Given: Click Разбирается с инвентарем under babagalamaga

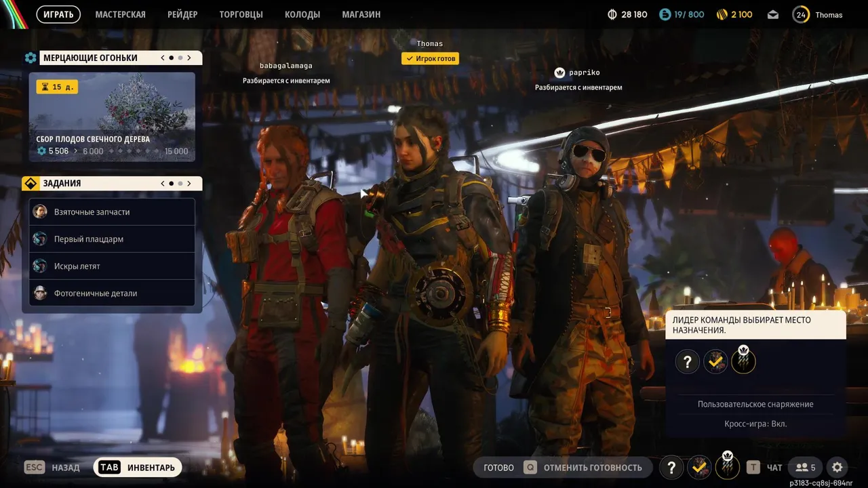Looking at the screenshot, I should pyautogui.click(x=286, y=81).
